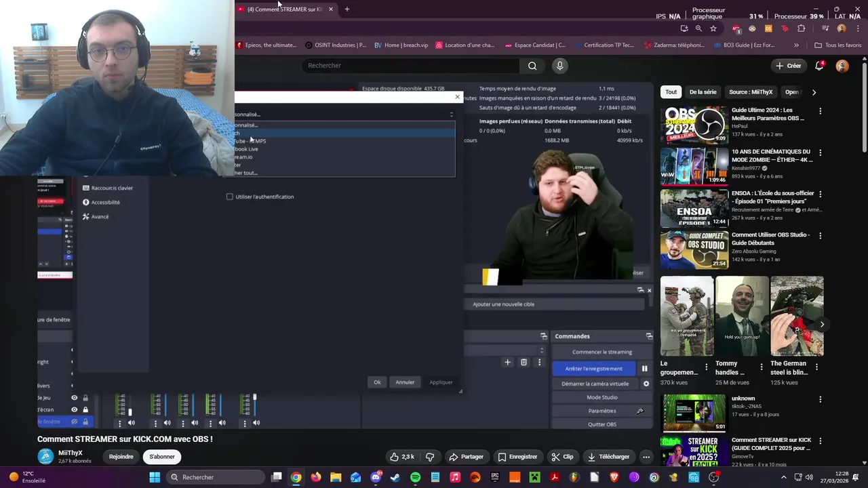Open YouTube account avatar menu
This screenshot has width=868, height=488.
tap(842, 66)
